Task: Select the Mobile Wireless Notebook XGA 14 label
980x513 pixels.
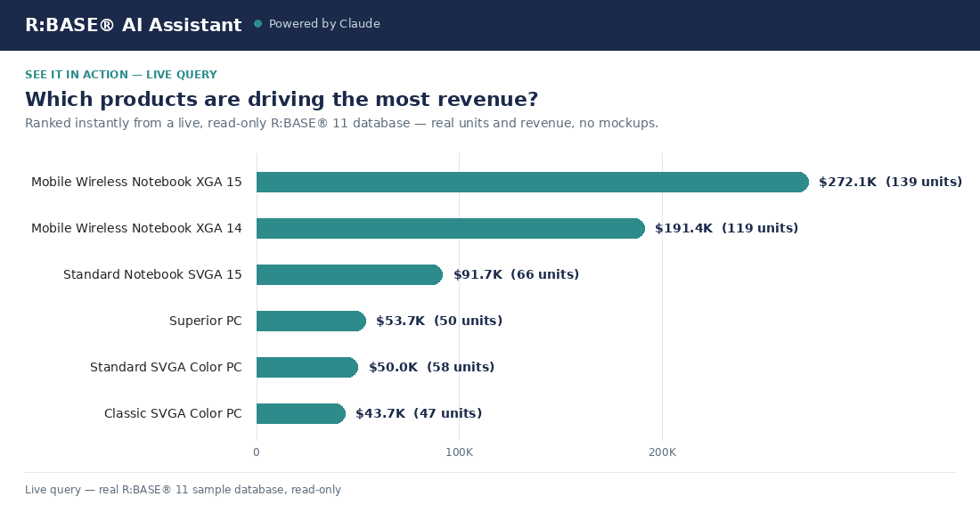Action: pos(136,228)
